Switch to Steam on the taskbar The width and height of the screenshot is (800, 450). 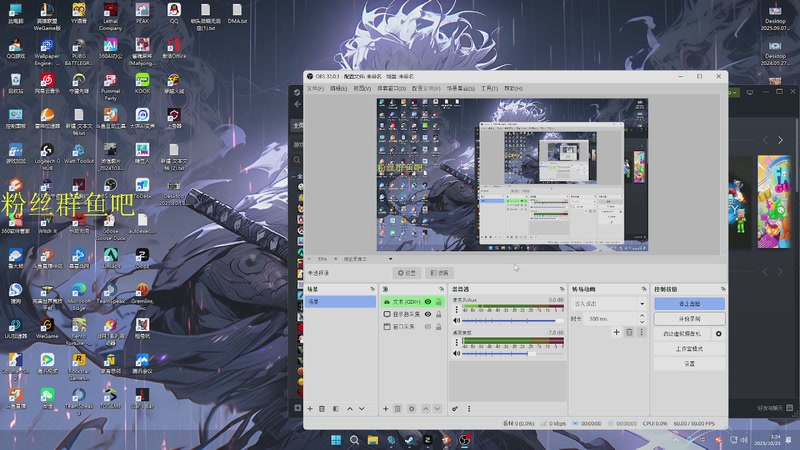click(409, 440)
